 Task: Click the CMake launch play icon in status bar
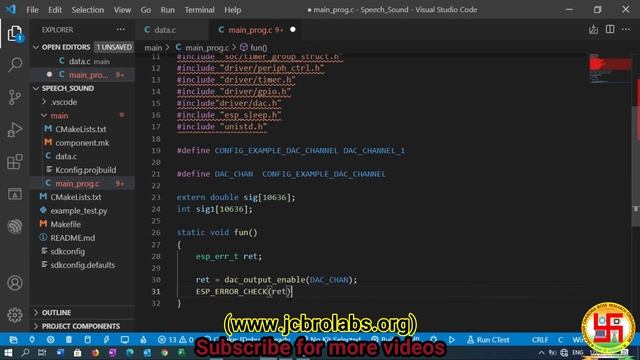(451, 340)
